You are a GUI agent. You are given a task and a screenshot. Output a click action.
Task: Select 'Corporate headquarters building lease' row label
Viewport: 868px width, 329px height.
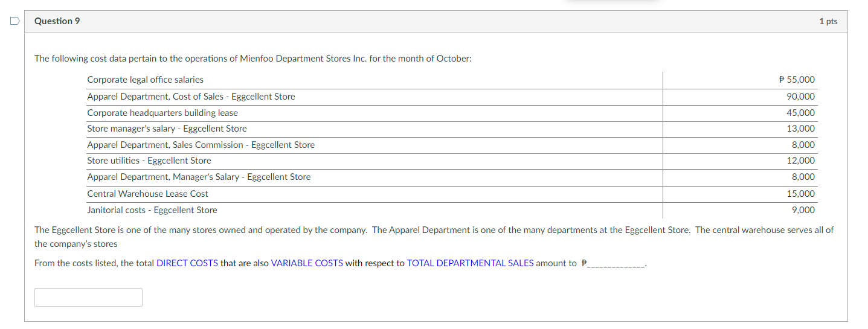[x=162, y=113]
